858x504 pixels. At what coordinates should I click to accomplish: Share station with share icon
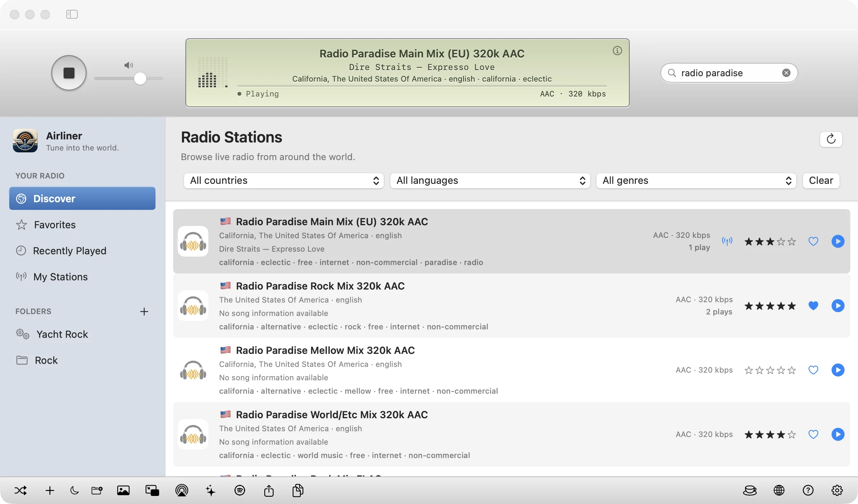(x=269, y=490)
